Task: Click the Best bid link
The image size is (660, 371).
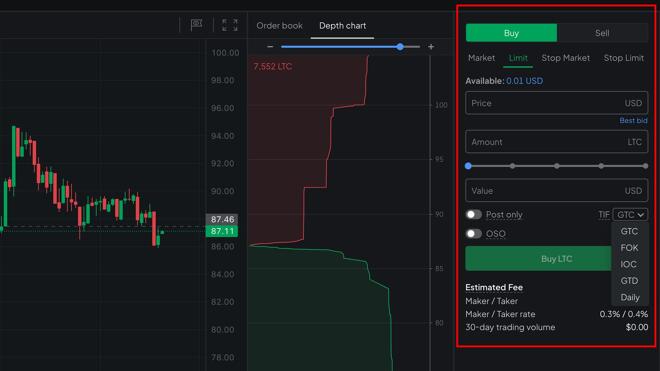Action: point(633,120)
